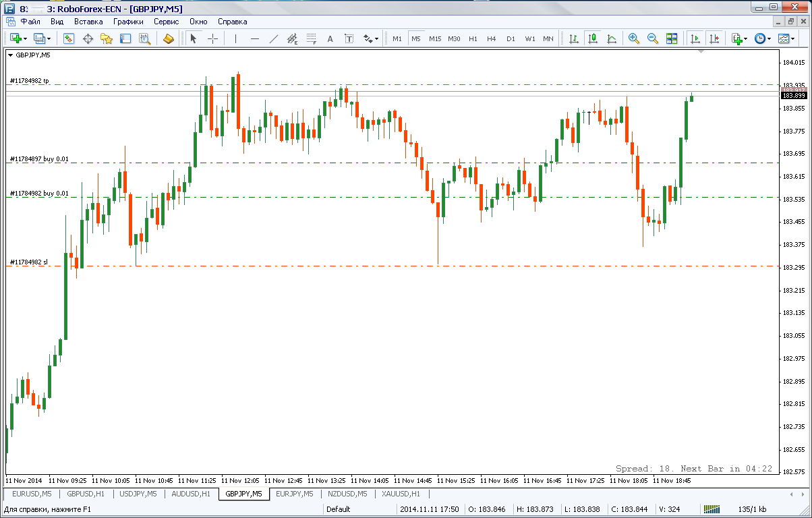Click the chart shift triangle marker

[x=701, y=51]
